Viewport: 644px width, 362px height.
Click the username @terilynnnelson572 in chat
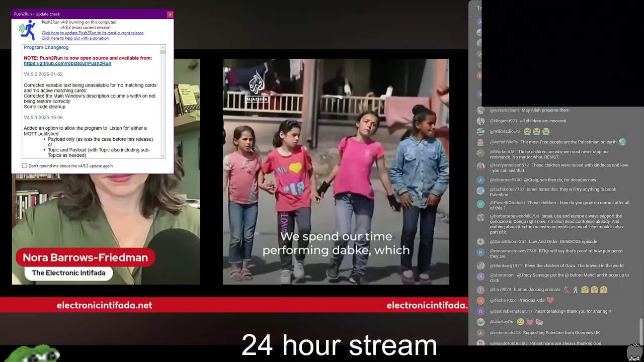pos(509,165)
